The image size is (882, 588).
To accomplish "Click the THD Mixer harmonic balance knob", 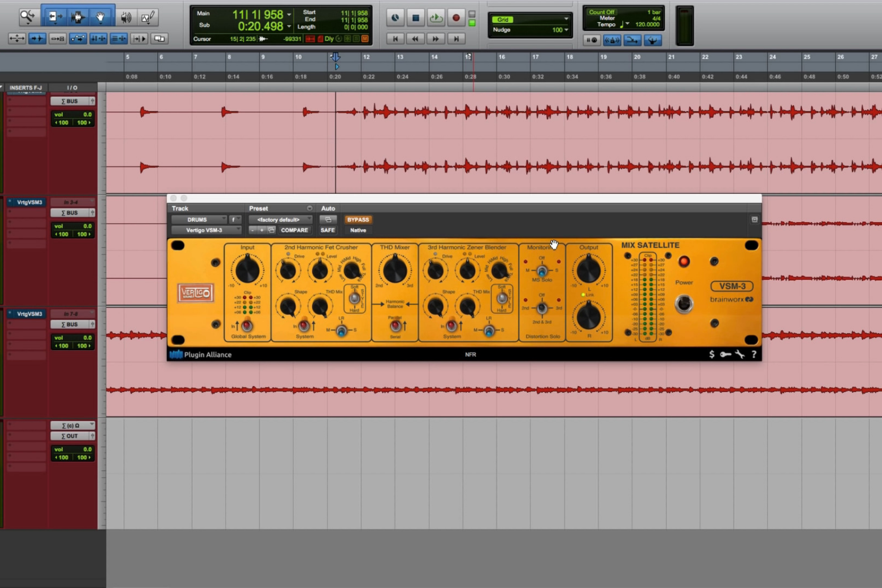I will click(394, 271).
